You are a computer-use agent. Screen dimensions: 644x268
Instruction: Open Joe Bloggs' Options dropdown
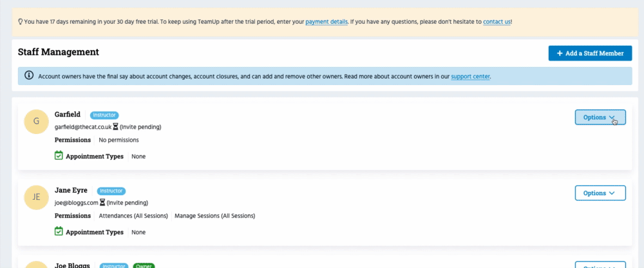click(x=600, y=265)
